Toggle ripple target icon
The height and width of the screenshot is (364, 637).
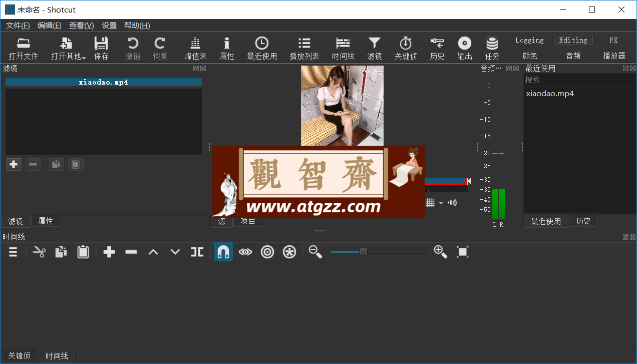pos(267,252)
